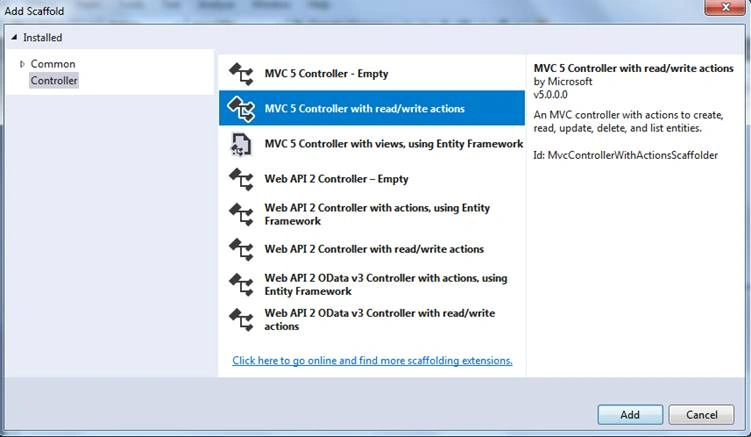Click the Web API 2 Controller – Empty icon

(241, 179)
